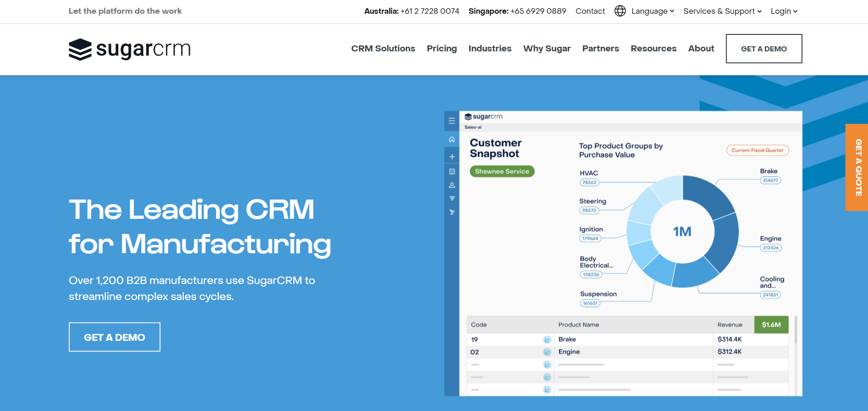
Task: Click the person icon in dashboard sidebar
Action: [452, 185]
